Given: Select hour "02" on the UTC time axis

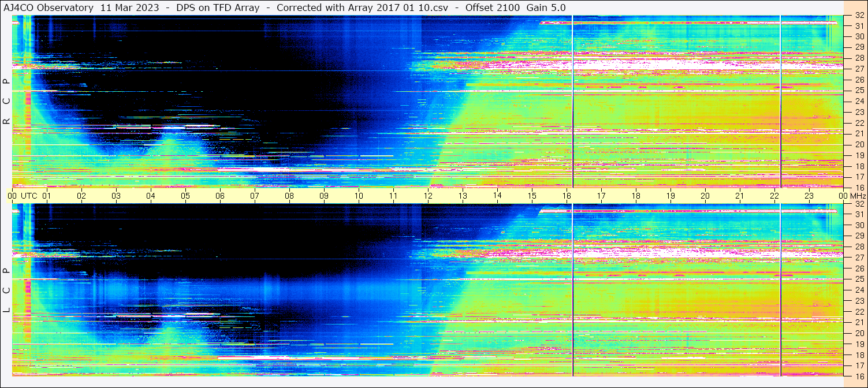Looking at the screenshot, I should (81, 196).
